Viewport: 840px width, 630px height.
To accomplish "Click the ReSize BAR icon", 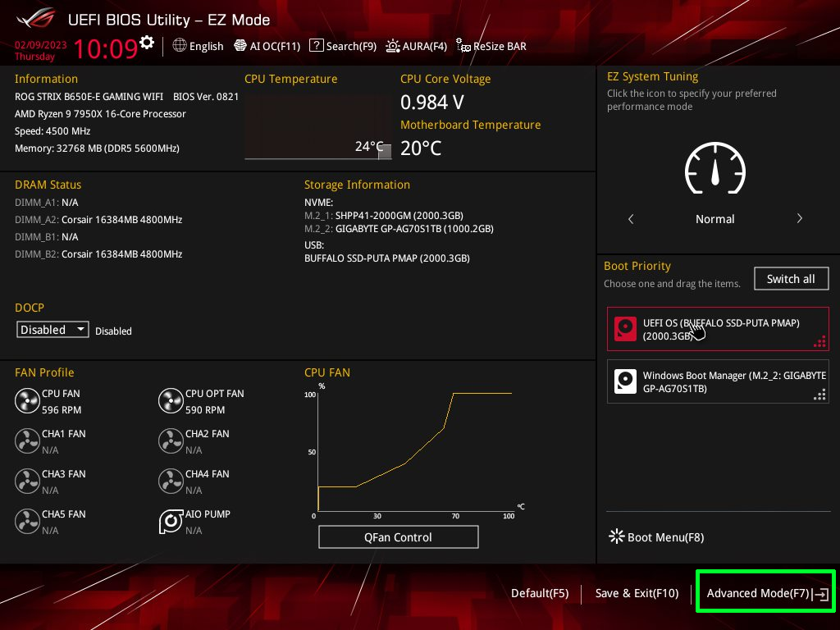I will [463, 46].
